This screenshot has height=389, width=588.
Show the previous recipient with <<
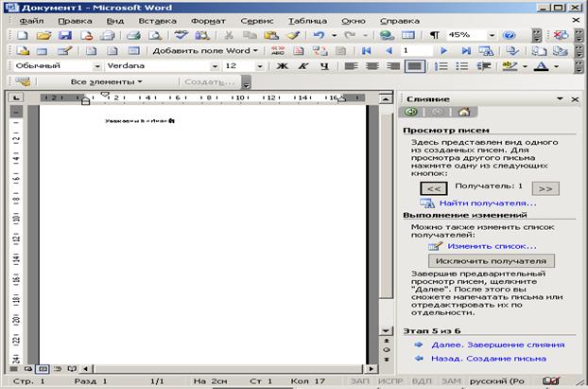[434, 188]
